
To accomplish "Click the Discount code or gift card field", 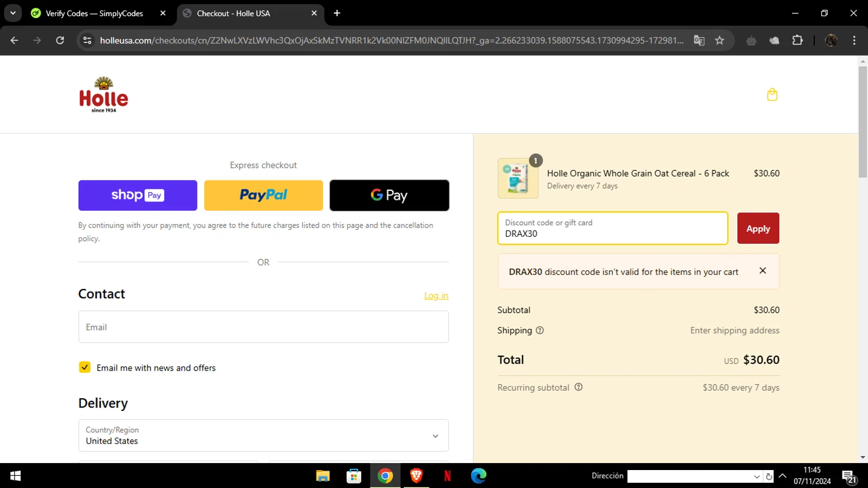I will (x=613, y=228).
